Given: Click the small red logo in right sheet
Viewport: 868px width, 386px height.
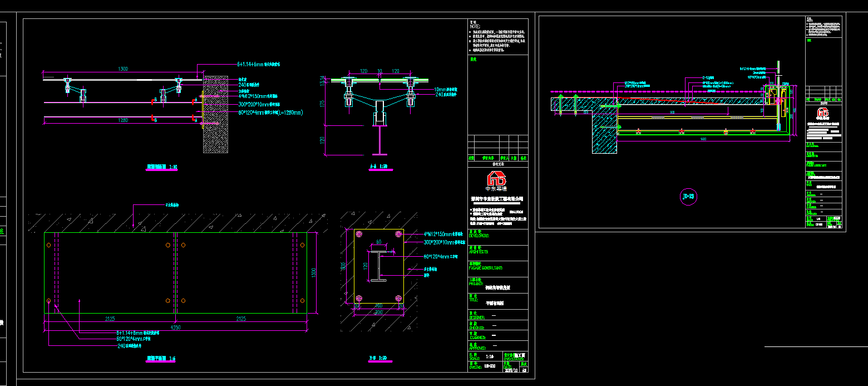Looking at the screenshot, I should tap(823, 113).
